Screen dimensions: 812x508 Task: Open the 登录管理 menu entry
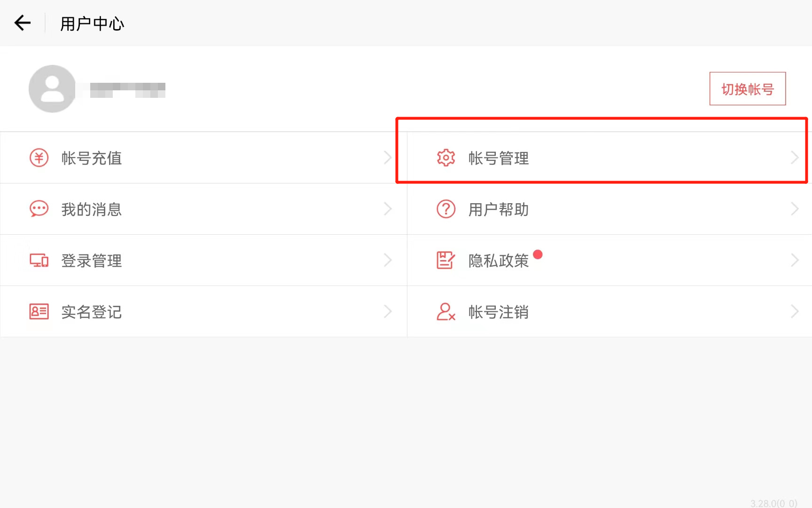click(x=92, y=261)
